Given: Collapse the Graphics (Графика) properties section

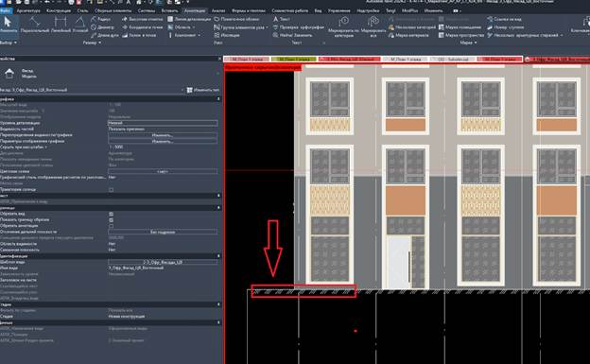Looking at the screenshot, I should (218, 99).
